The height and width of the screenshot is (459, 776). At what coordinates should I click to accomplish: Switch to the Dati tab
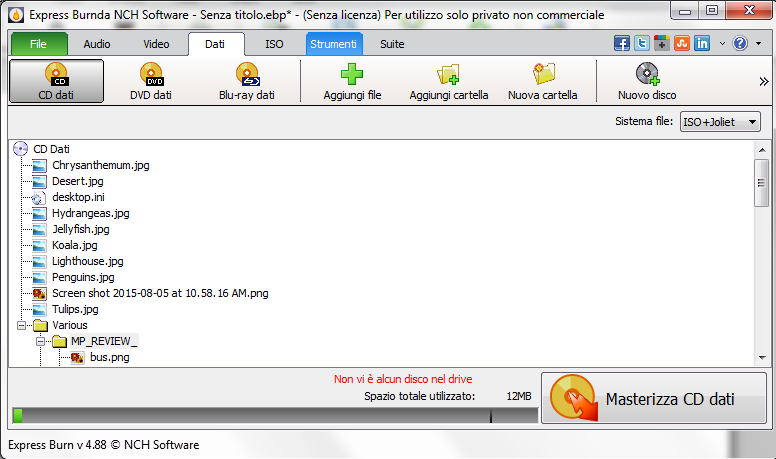[215, 44]
